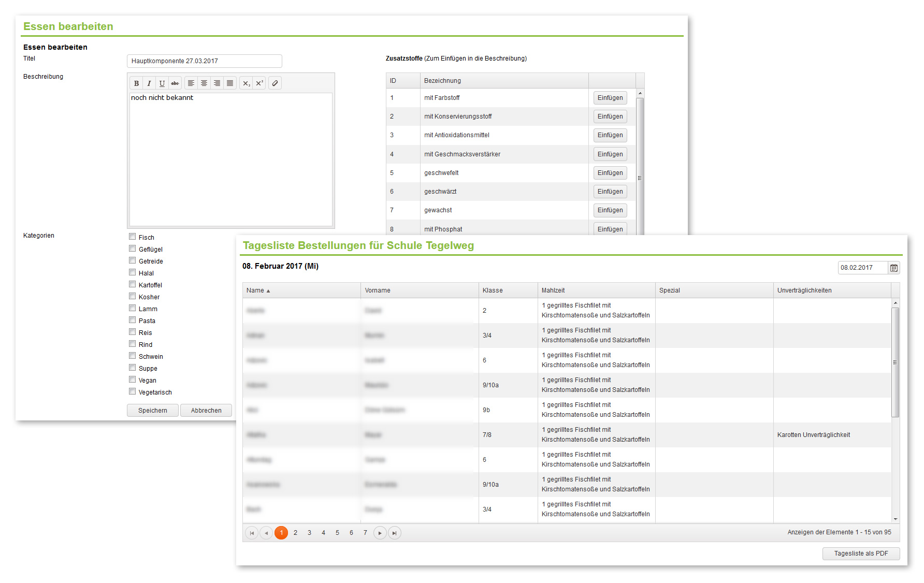
Task: Apply subscript formatting
Action: click(x=246, y=83)
